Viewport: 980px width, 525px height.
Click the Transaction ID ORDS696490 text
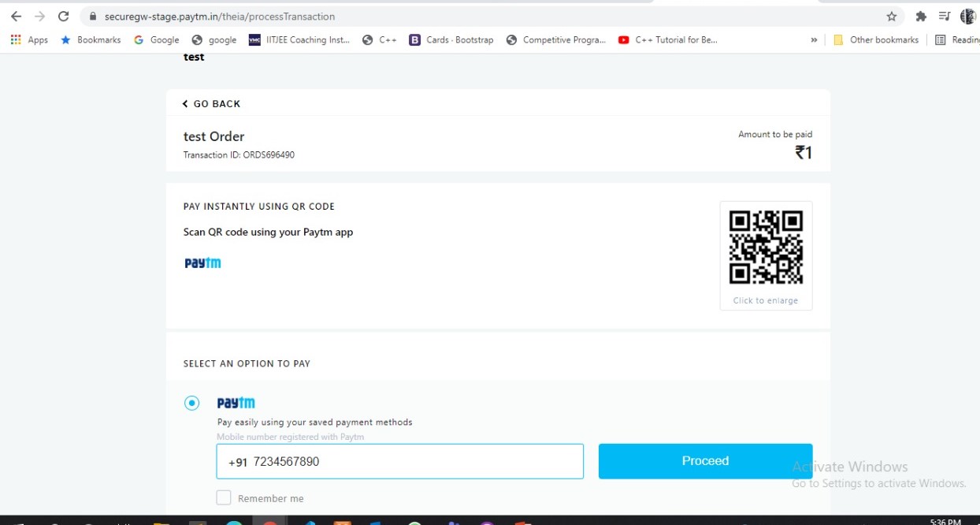click(239, 155)
